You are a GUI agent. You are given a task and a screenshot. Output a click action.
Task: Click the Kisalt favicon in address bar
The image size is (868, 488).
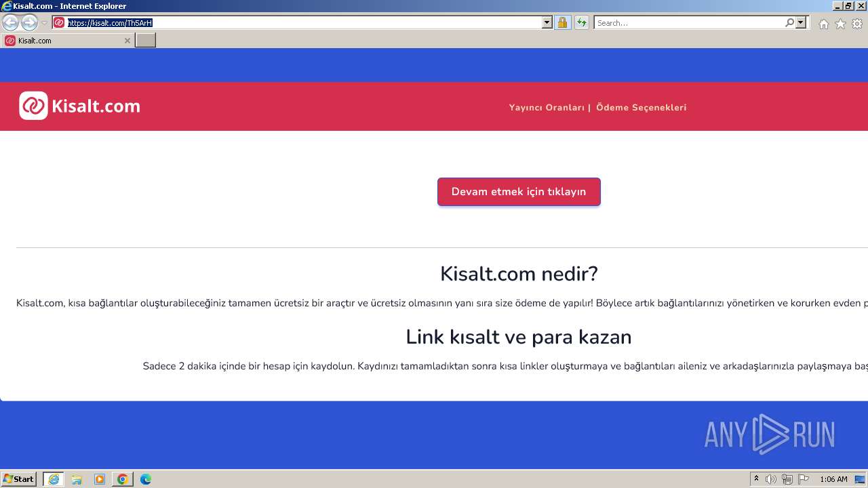59,22
